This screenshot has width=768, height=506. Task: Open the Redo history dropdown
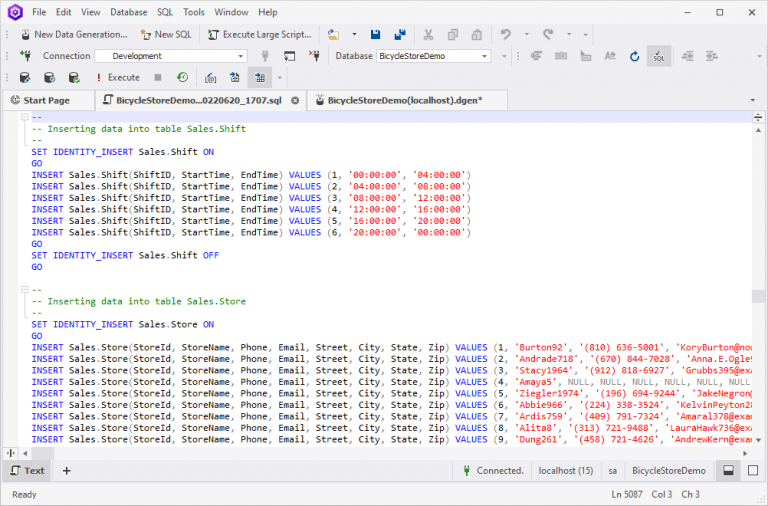click(569, 34)
